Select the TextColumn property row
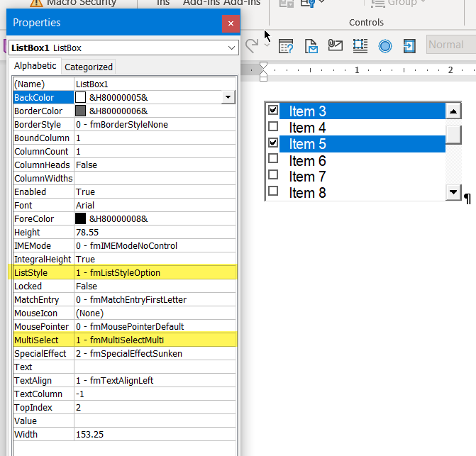Viewport: 476px width, 456px height. pos(124,394)
